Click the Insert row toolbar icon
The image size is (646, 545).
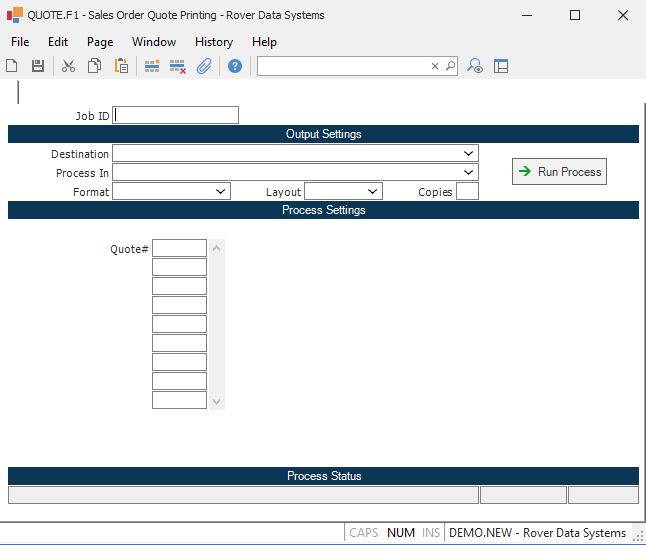pyautogui.click(x=152, y=66)
